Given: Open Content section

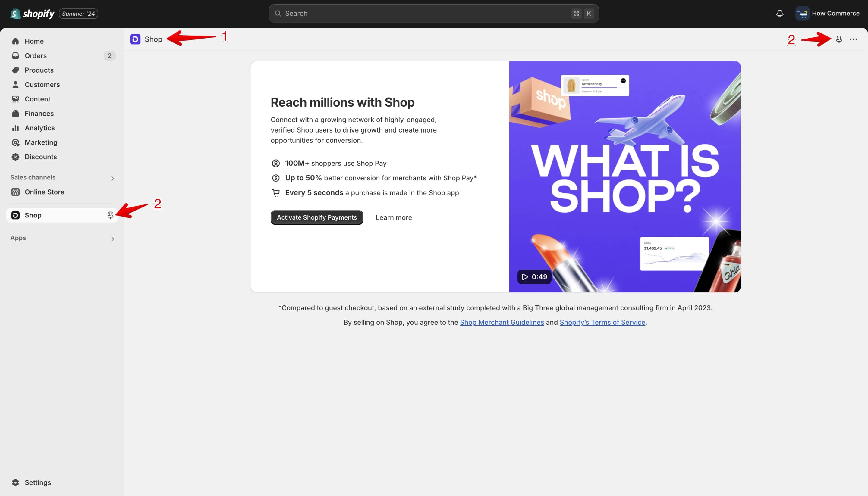Looking at the screenshot, I should point(62,99).
